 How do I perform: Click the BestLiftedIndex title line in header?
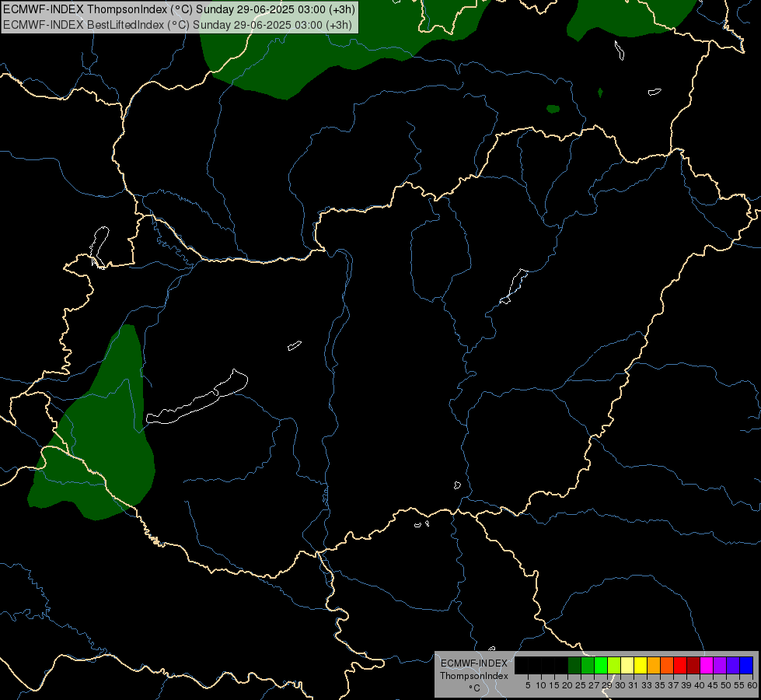click(x=178, y=25)
